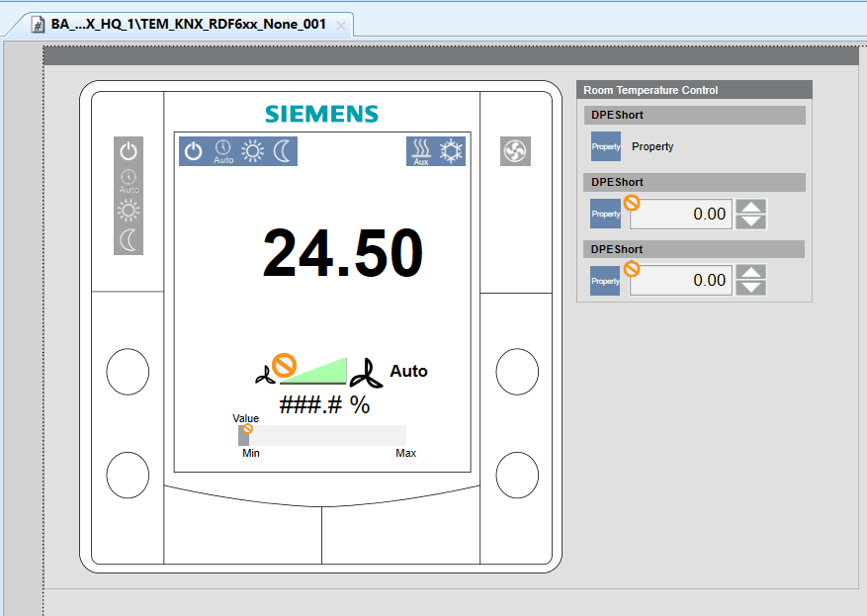
Task: Click the Aux heating icon
Action: point(422,150)
